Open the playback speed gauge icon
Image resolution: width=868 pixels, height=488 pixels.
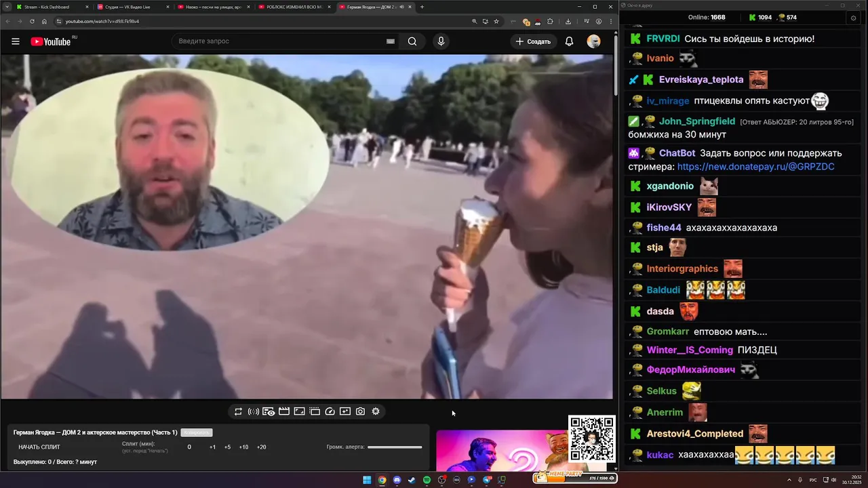click(x=330, y=411)
